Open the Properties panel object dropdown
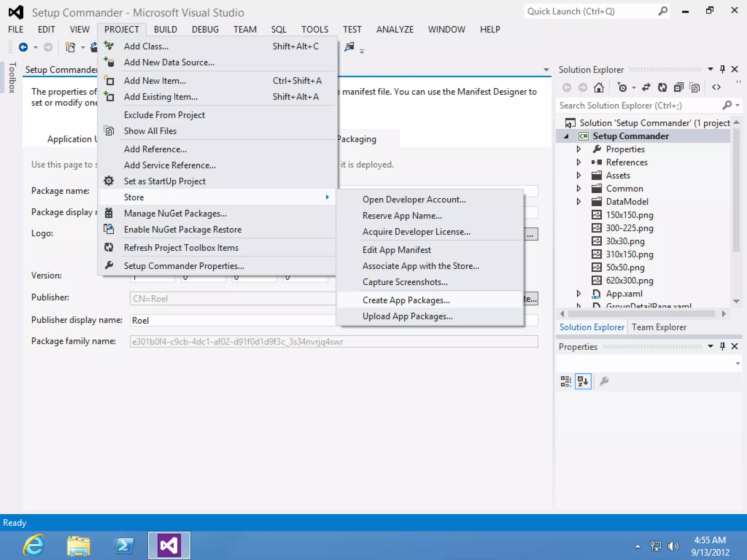This screenshot has height=560, width=747. (x=738, y=363)
